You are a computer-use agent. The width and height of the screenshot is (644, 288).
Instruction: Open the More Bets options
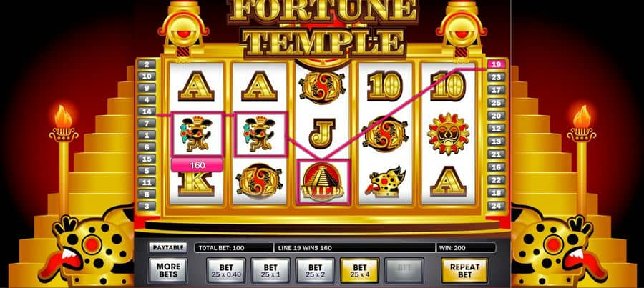pyautogui.click(x=168, y=271)
